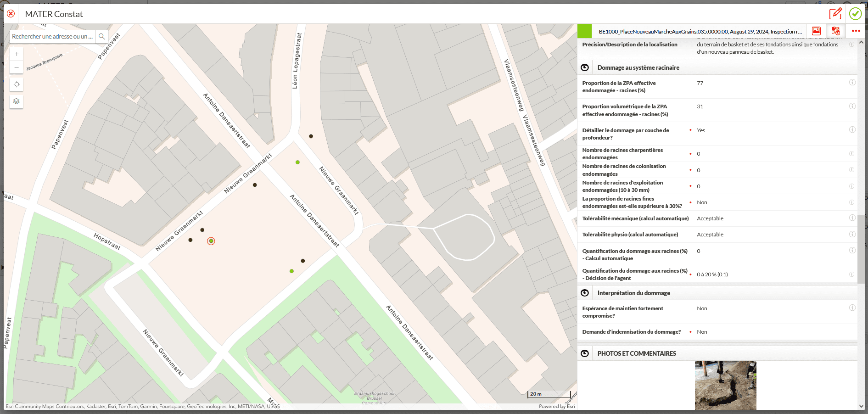Open the red three-dots more options menu

pyautogui.click(x=856, y=31)
